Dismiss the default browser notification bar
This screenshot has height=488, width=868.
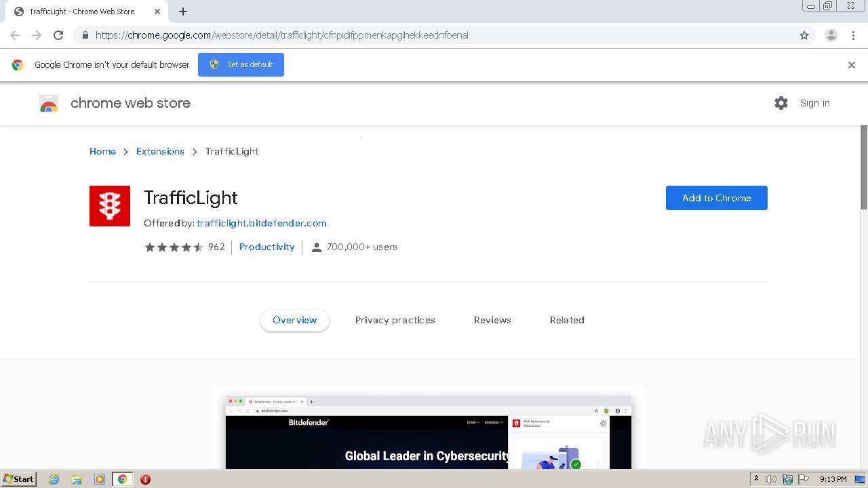coord(852,65)
